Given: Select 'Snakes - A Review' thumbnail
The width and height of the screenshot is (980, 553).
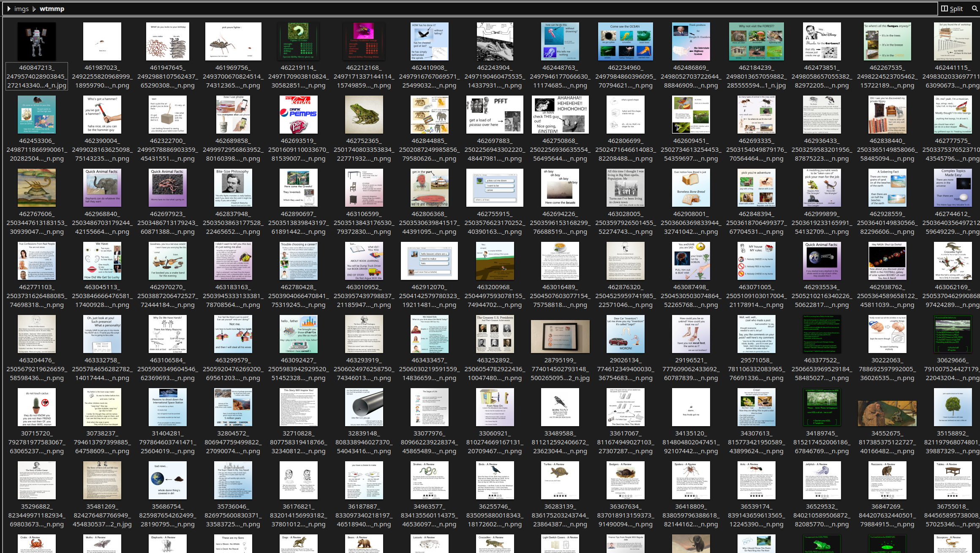Looking at the screenshot, I should [429, 480].
